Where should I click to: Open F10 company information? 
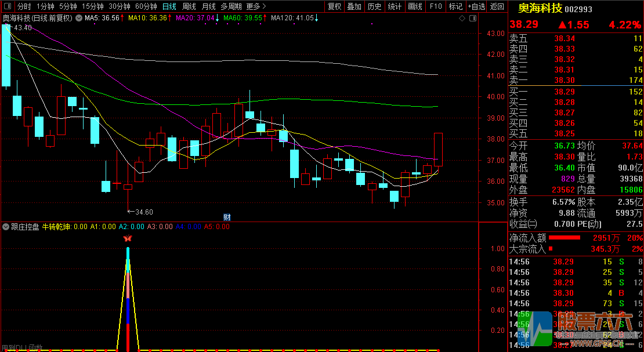435,6
